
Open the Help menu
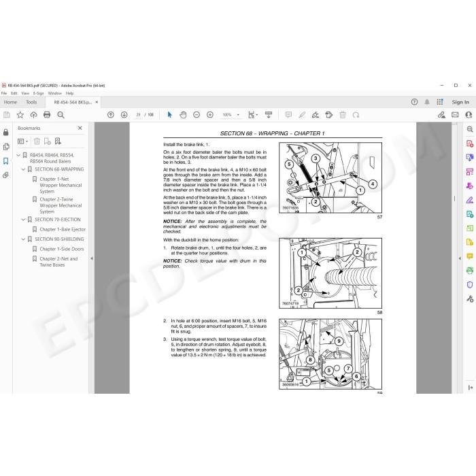click(70, 93)
